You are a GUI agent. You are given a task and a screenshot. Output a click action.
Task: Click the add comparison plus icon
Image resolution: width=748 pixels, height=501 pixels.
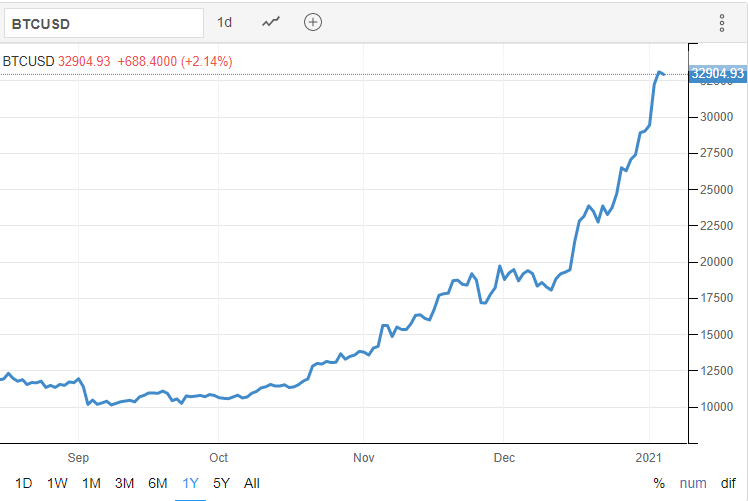click(x=313, y=22)
